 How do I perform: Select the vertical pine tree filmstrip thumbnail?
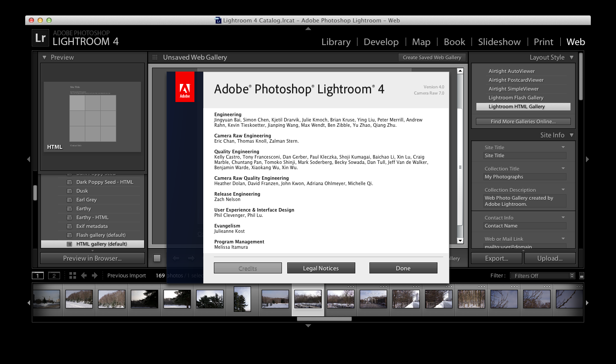coord(242,299)
